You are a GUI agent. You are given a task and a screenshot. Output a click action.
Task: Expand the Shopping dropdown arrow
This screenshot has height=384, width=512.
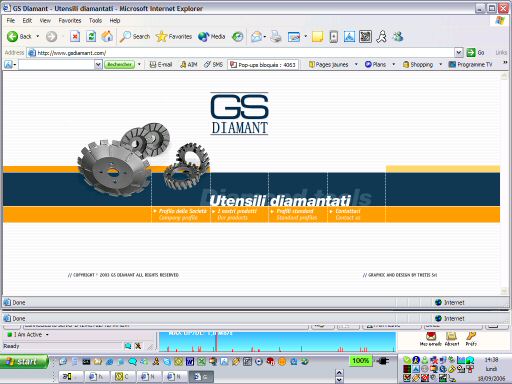coord(441,64)
